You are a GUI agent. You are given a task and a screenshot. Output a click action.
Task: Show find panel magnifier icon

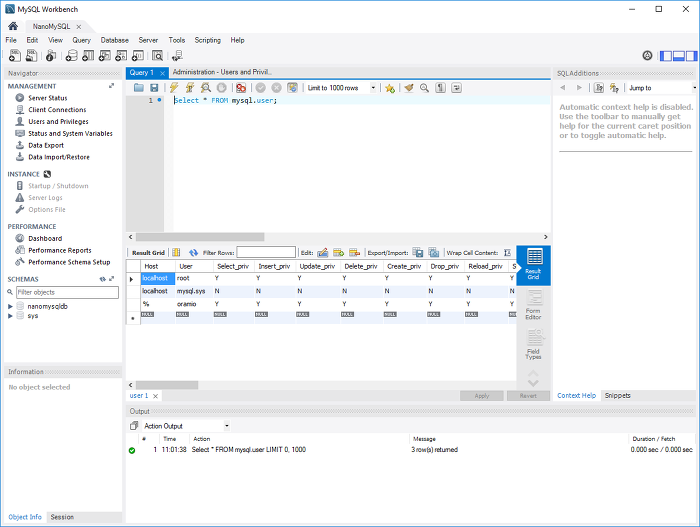tap(425, 88)
